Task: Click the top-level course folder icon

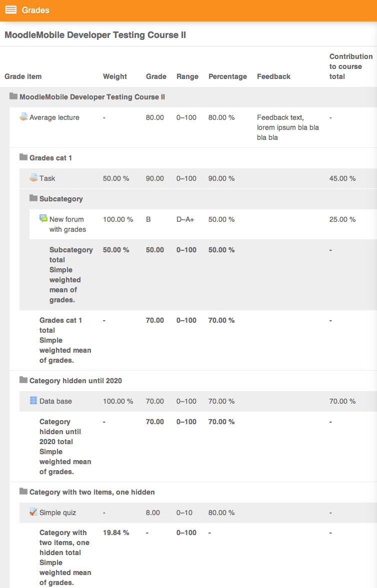Action: (x=13, y=96)
